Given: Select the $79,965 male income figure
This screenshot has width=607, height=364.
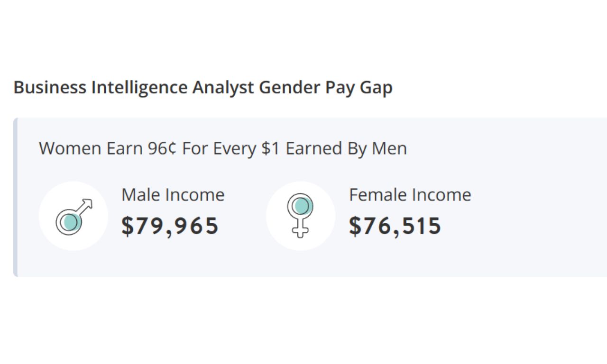Looking at the screenshot, I should pyautogui.click(x=170, y=226).
